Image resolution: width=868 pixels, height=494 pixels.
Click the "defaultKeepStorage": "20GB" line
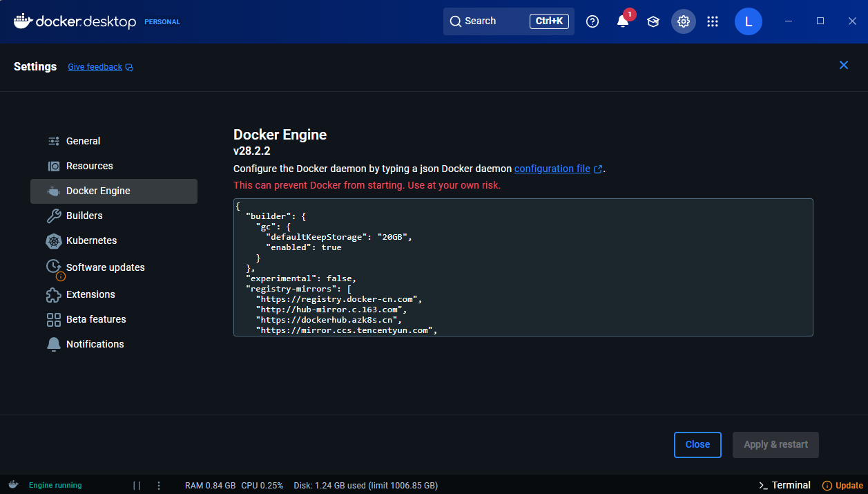339,237
